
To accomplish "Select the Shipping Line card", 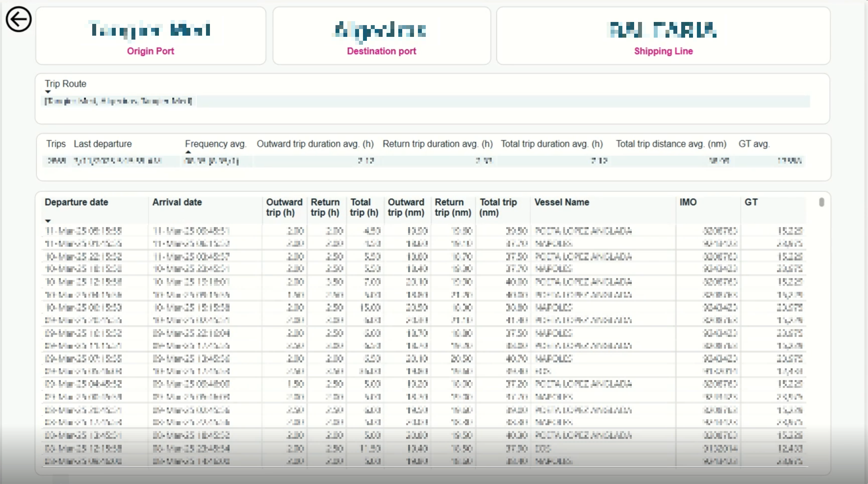I will (663, 36).
